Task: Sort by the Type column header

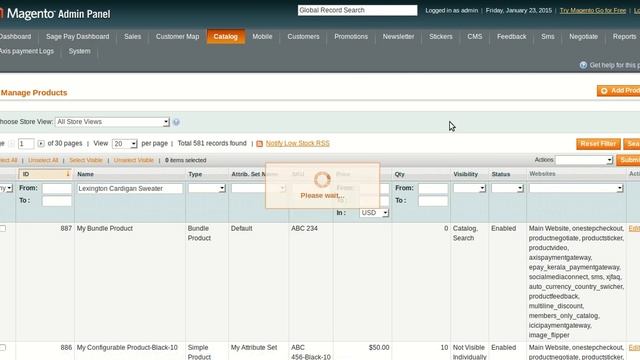Action: [195, 174]
